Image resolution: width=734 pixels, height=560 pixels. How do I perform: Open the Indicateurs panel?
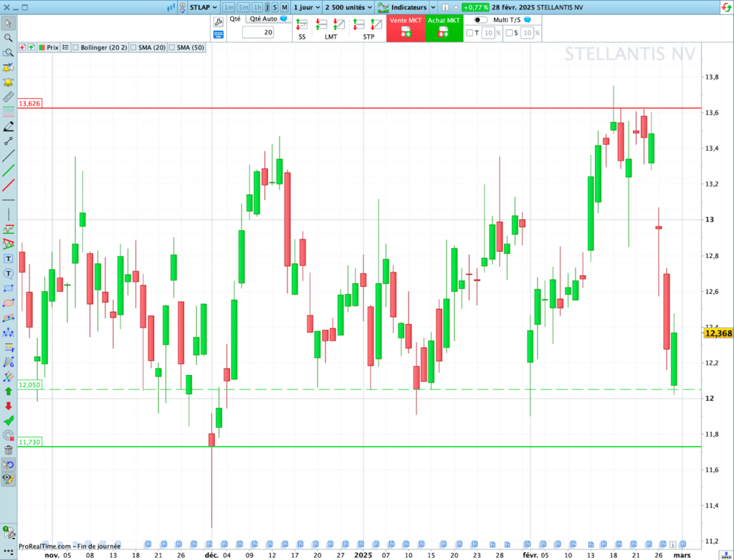pos(402,7)
